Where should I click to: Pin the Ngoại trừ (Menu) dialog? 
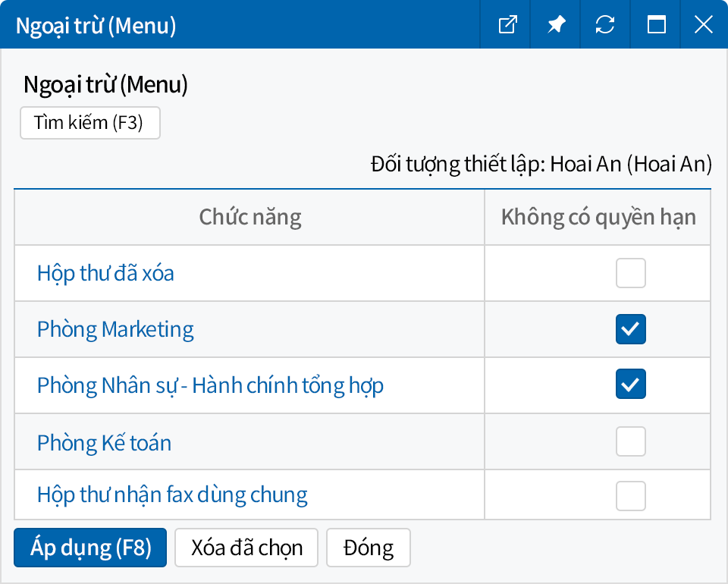click(556, 24)
